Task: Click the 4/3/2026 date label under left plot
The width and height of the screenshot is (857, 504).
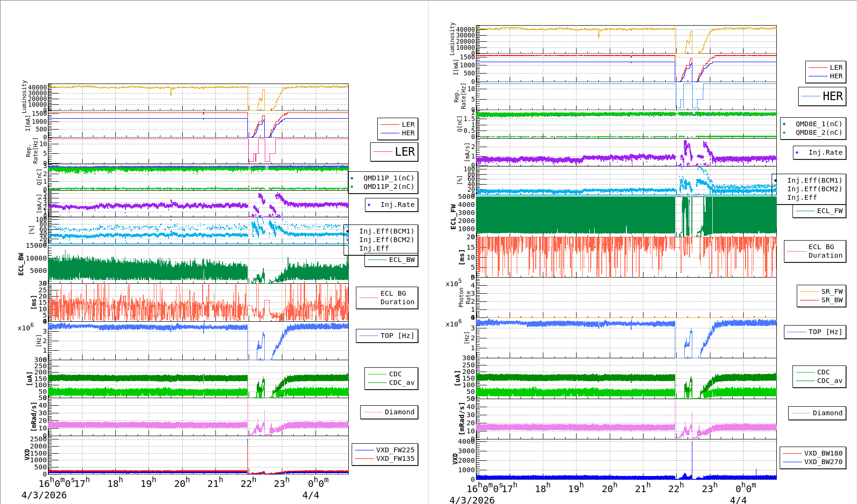Action: [44, 495]
